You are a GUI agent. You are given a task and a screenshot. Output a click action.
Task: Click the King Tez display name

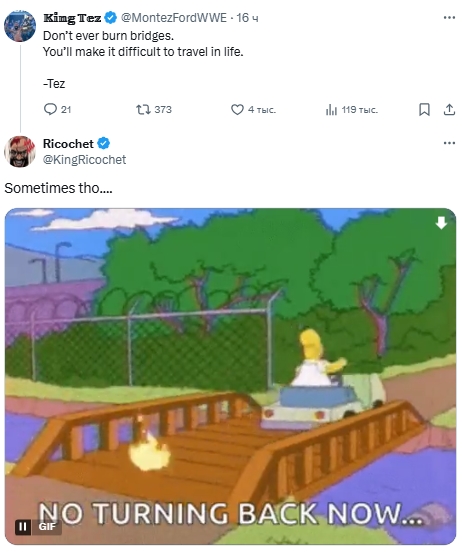72,18
